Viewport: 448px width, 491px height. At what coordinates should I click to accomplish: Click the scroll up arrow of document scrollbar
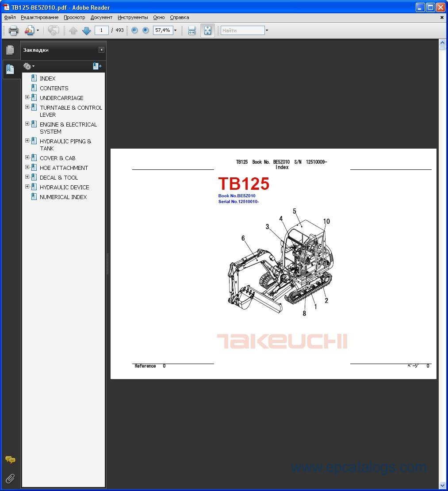coord(442,42)
